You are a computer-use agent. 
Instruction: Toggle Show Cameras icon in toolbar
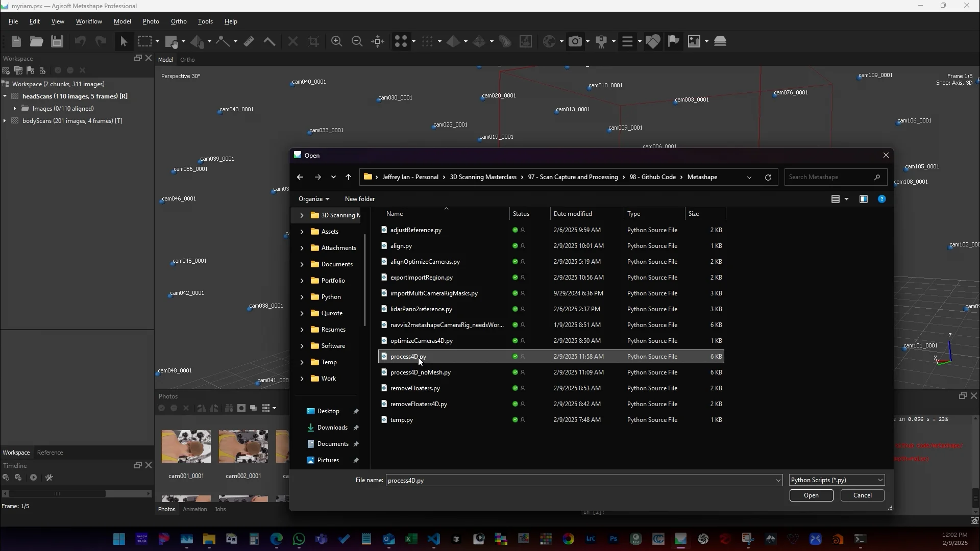click(x=575, y=41)
